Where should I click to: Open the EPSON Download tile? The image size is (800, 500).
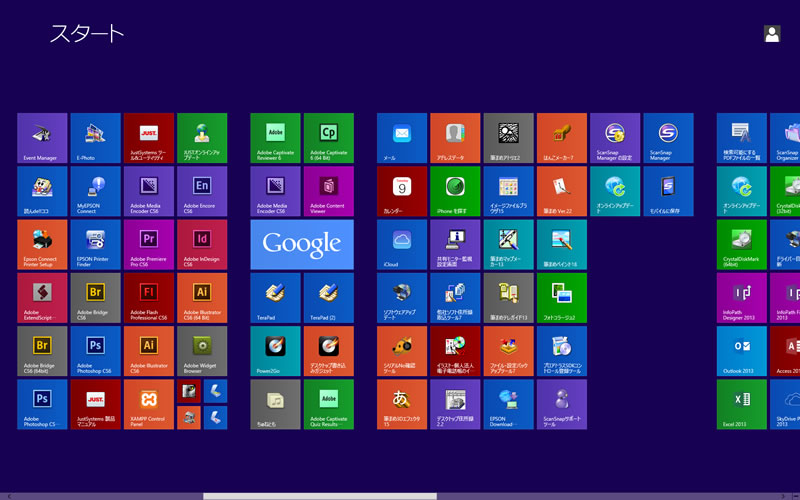coord(509,405)
